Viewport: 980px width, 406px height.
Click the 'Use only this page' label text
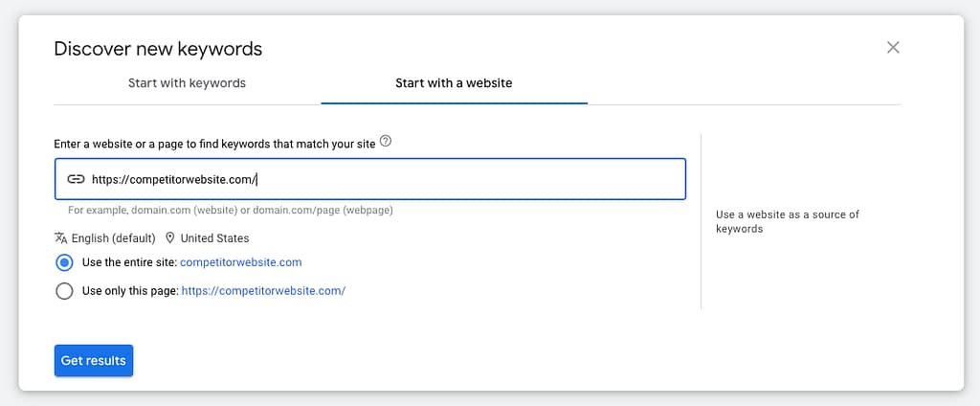[130, 291]
